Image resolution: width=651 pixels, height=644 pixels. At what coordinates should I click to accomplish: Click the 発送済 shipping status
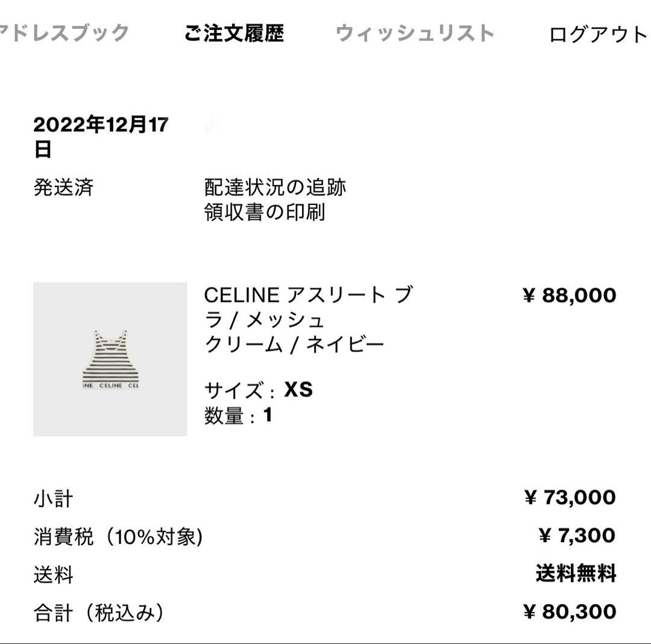[x=63, y=188]
